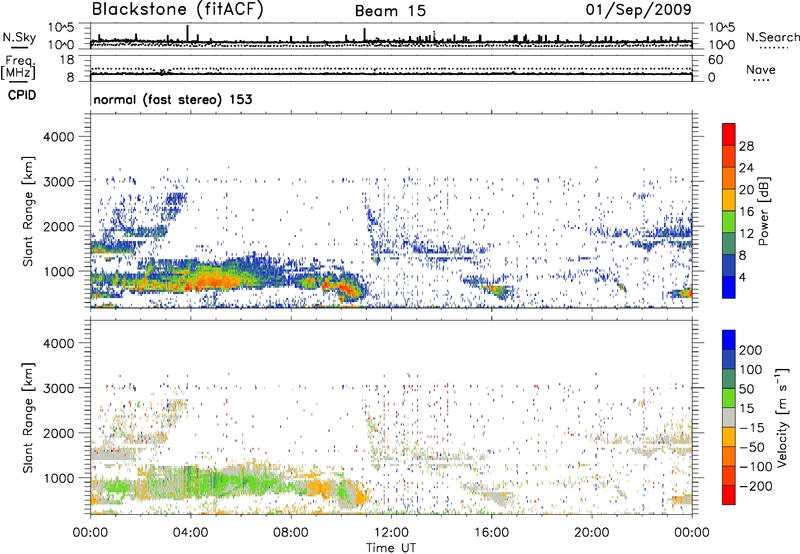This screenshot has width=800, height=554.
Task: Click the yellow 16–20 dB Power color segment
Action: (x=729, y=200)
